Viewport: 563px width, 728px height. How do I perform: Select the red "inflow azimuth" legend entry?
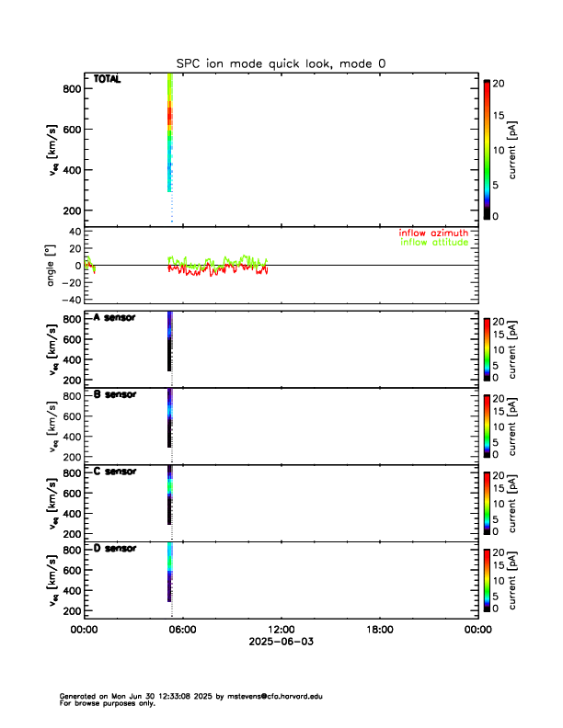point(432,233)
